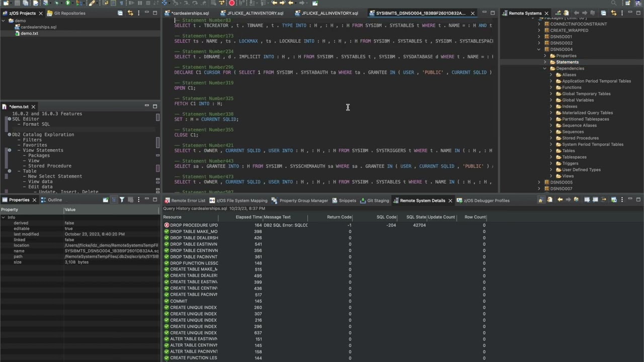This screenshot has height=362, width=644.
Task: Click the sql file icon beside cardealerships.sql in project tree
Action: tap(17, 27)
